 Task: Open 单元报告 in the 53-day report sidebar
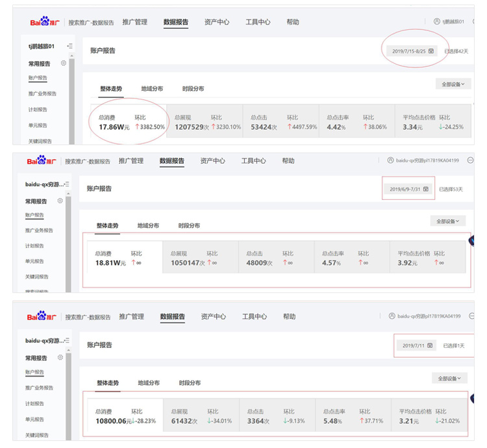tap(34, 261)
